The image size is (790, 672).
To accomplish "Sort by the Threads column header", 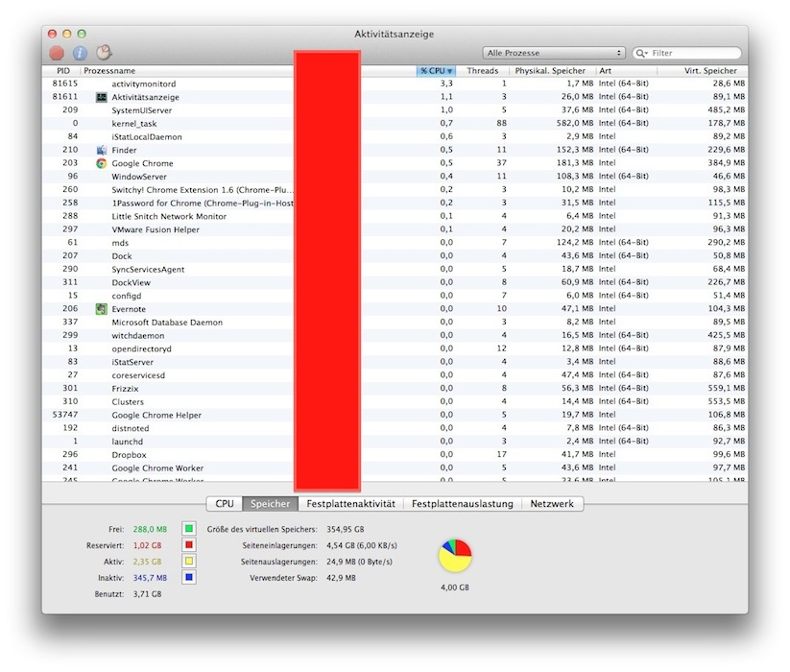I will pyautogui.click(x=482, y=71).
